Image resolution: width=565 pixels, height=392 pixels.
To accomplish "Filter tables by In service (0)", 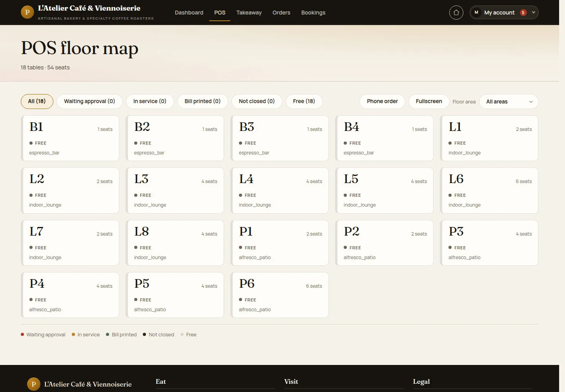I will [x=150, y=101].
